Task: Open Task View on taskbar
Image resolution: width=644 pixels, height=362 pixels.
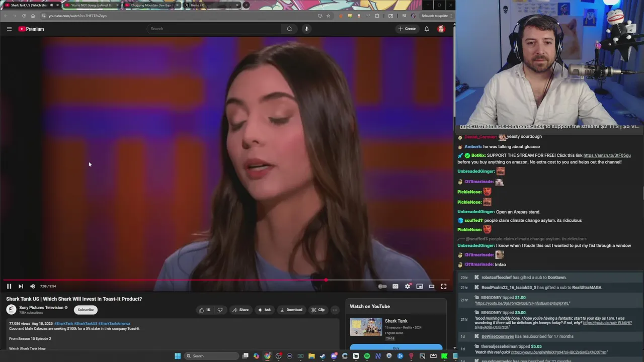Action: 245,356
